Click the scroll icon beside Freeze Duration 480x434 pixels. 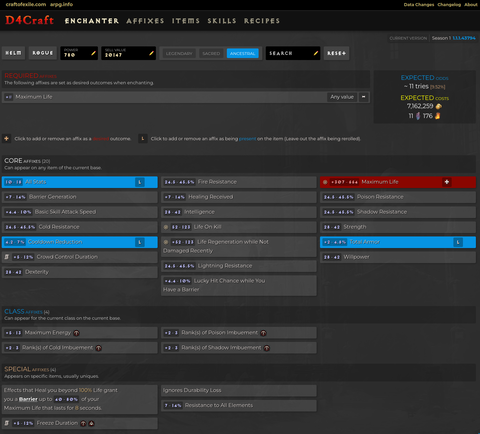click(7, 423)
